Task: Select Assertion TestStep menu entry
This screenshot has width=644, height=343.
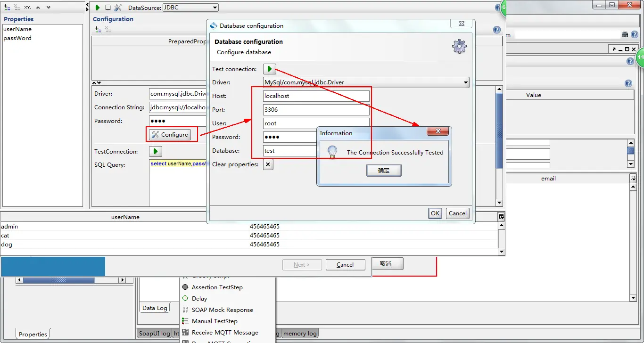Action: tap(217, 287)
